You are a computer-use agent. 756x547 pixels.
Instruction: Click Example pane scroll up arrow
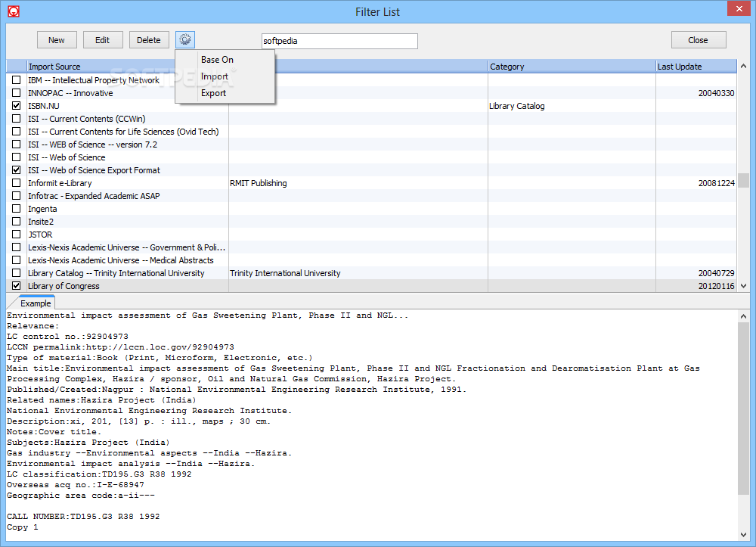coord(743,316)
